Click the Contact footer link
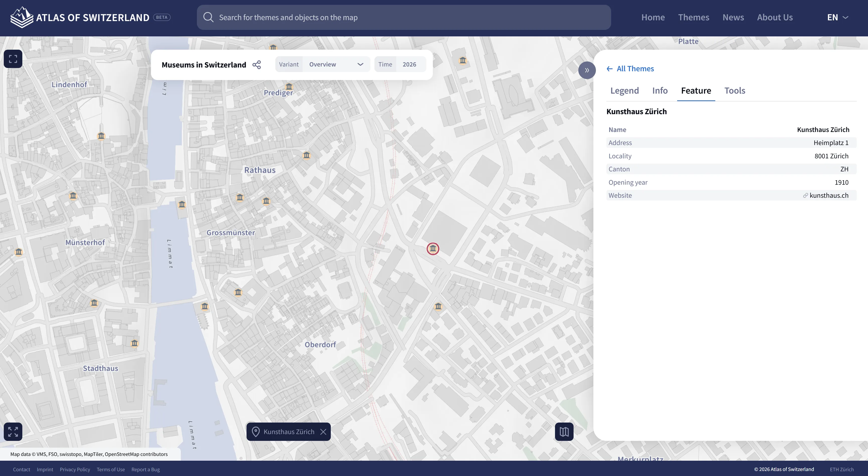868x476 pixels. 22,469
